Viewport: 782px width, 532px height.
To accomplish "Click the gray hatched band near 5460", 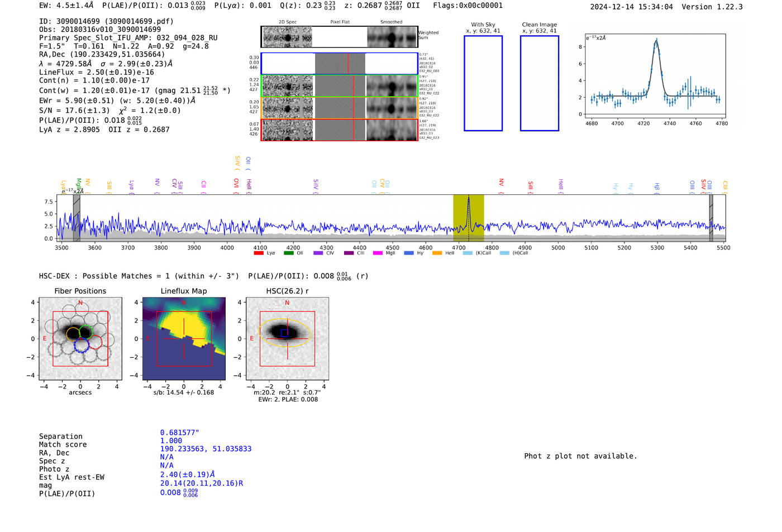I will click(x=711, y=218).
